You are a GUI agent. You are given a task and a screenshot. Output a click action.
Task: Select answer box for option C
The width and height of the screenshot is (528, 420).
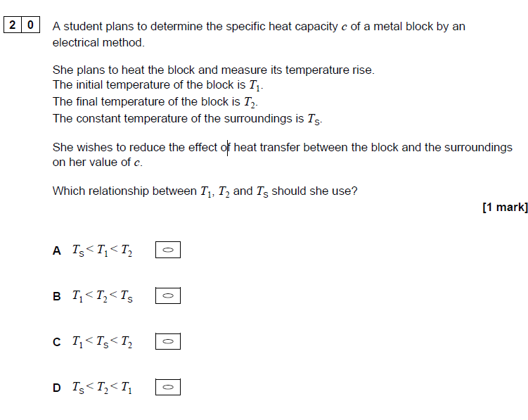pos(168,341)
